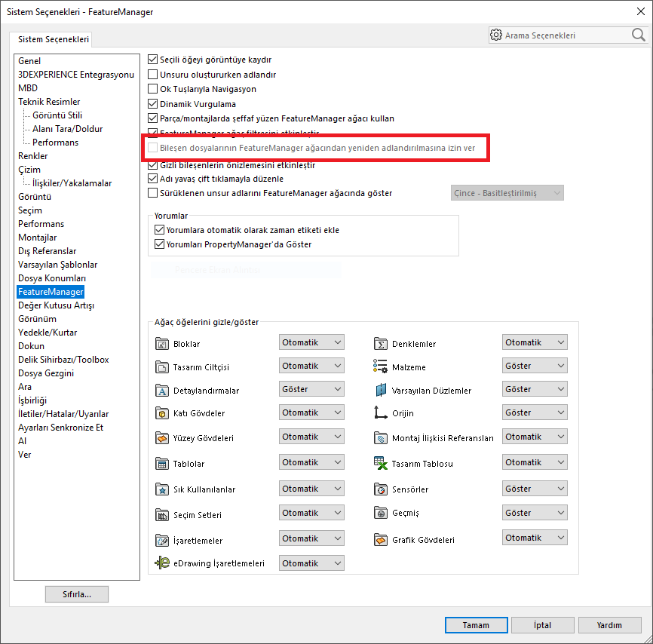Expand the Grafik Gövdeleri dropdown
653x644 pixels.
coord(535,538)
